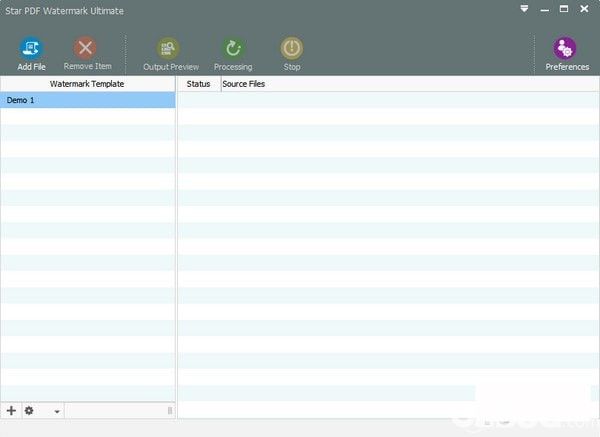
Task: Expand the template options dropdown arrow
Action: 57,412
